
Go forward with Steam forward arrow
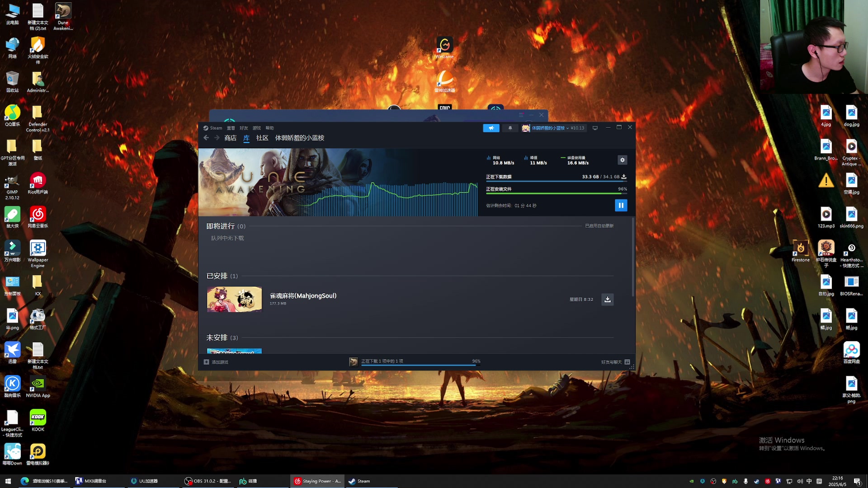(x=217, y=138)
